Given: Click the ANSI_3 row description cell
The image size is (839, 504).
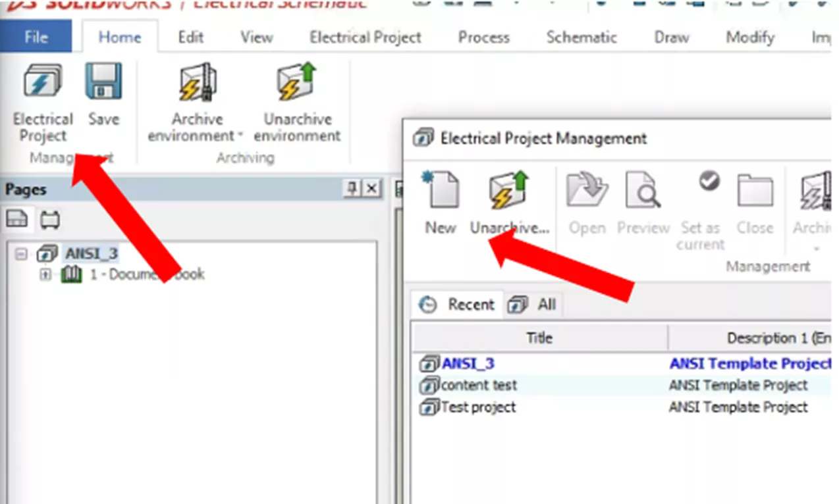Looking at the screenshot, I should coord(750,364).
